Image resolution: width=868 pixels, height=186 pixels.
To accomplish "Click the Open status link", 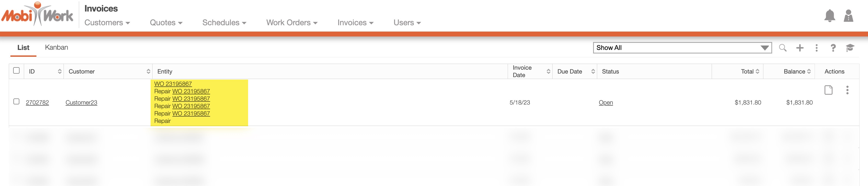I will click(x=605, y=103).
